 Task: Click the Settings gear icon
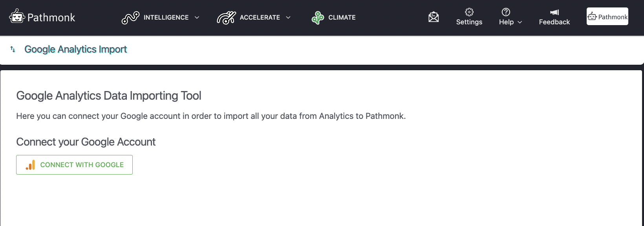click(469, 13)
